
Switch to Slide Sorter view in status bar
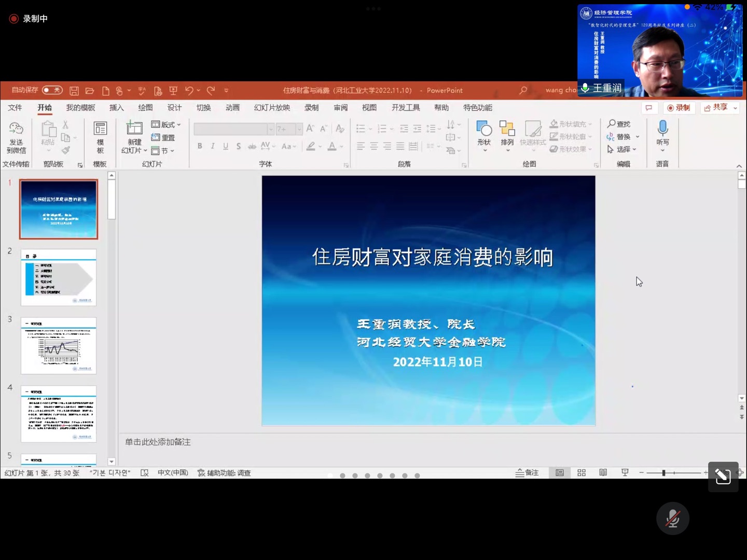(581, 473)
